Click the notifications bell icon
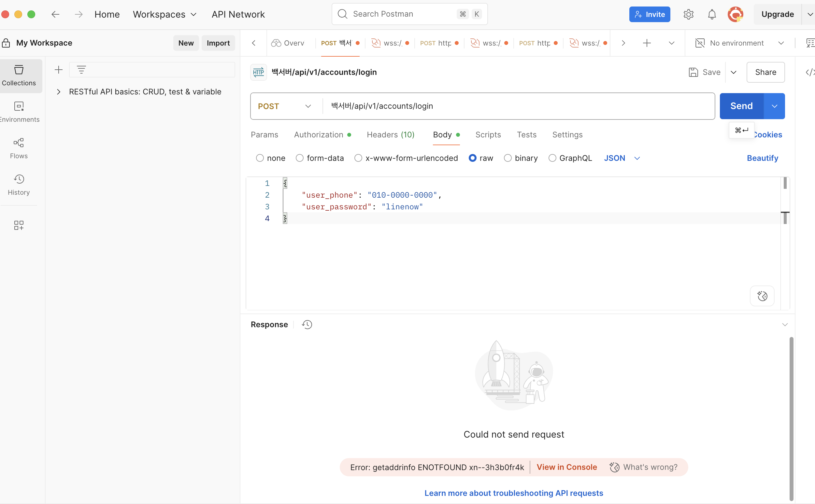Screen dimensions: 815x504 712,14
